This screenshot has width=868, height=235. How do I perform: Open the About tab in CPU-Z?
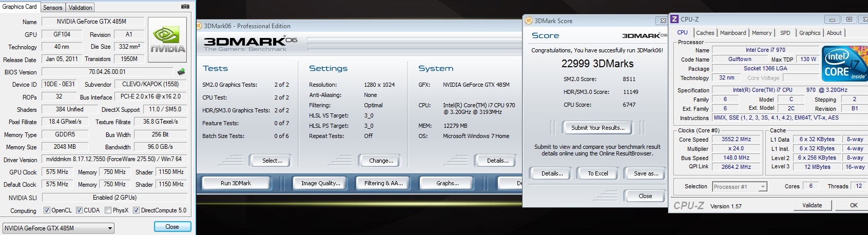[834, 33]
